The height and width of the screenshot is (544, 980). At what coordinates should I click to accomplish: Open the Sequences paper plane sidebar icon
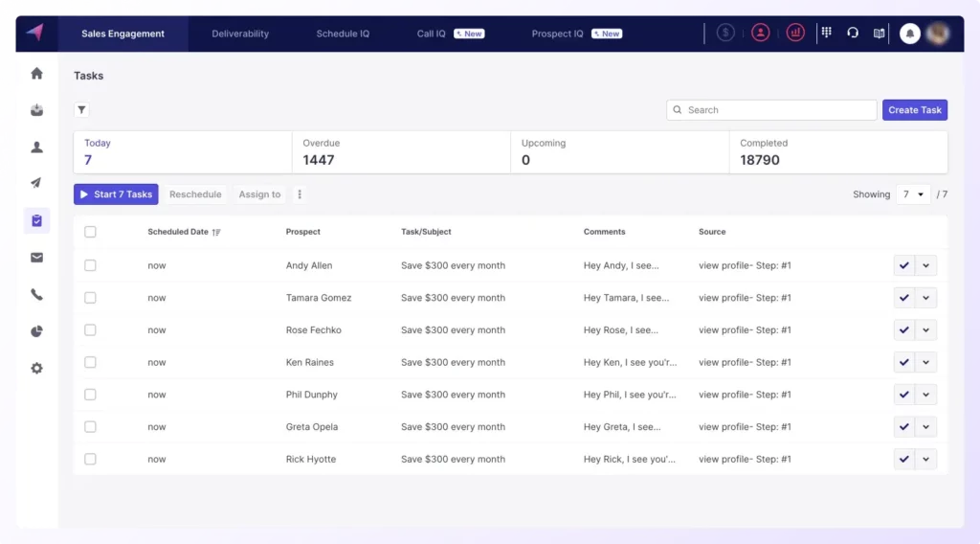point(36,183)
